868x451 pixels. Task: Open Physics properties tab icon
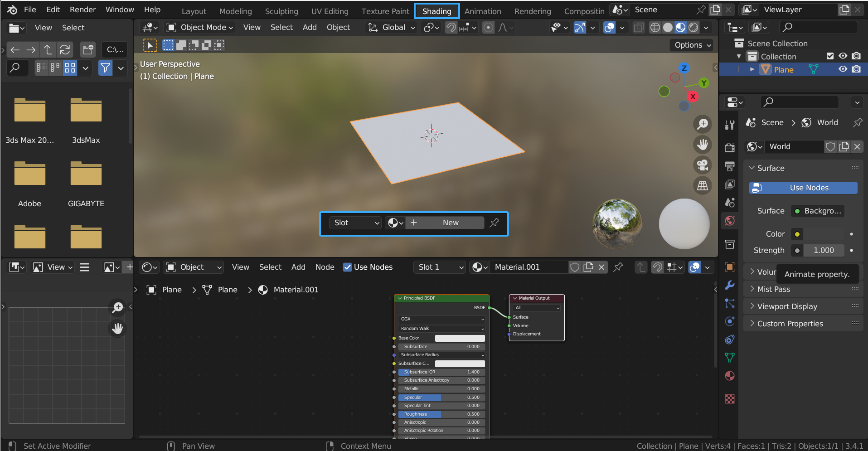[730, 321]
